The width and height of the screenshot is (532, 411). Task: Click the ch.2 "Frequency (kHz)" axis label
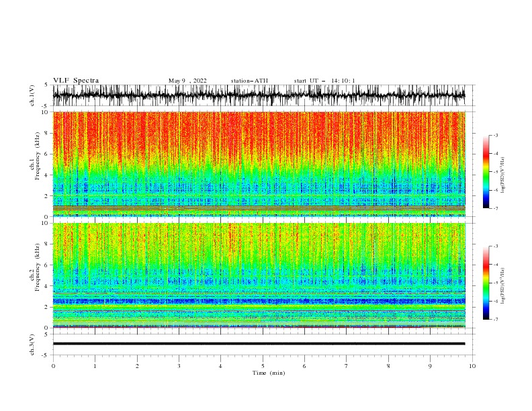click(38, 267)
